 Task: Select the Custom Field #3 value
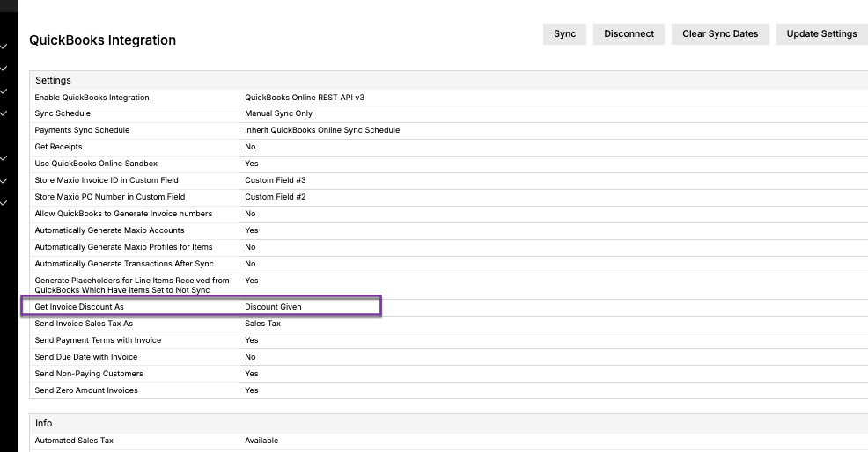(276, 179)
